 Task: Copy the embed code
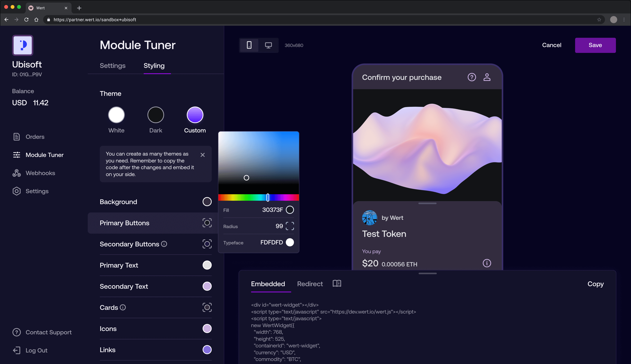point(595,284)
